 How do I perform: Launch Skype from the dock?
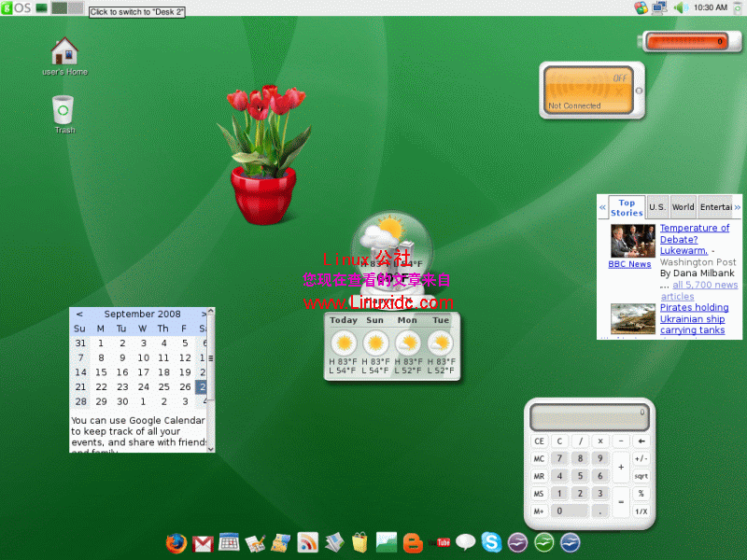[x=490, y=541]
